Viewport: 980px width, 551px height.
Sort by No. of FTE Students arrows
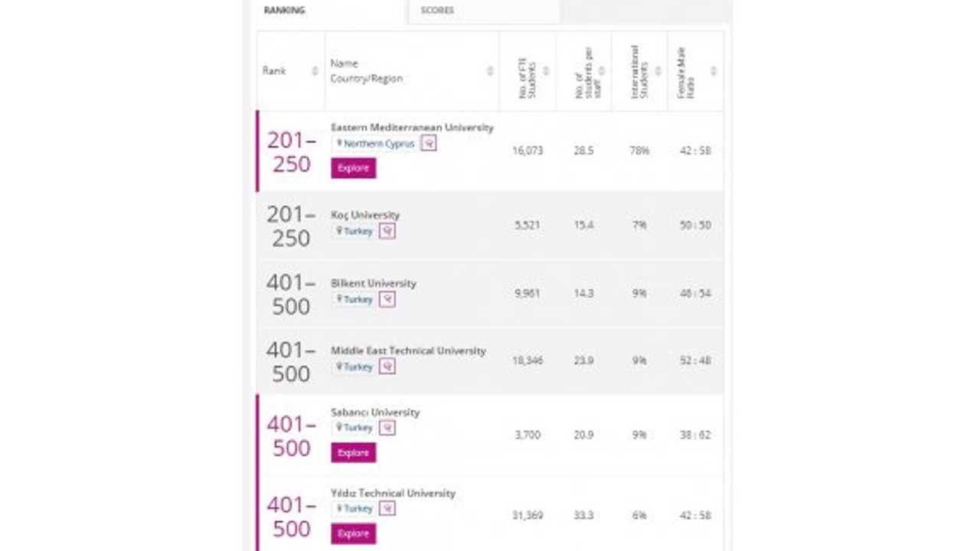click(x=546, y=71)
